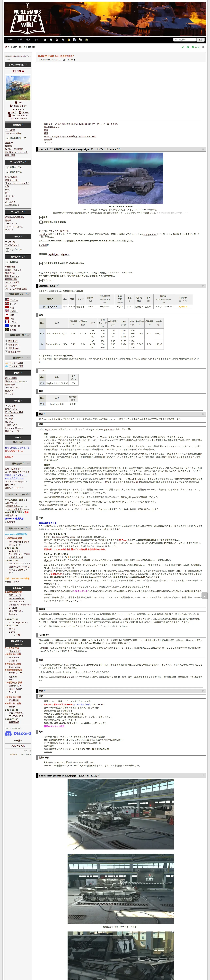
Task: Click the collector vehicle icon for コレクター車輌
Action: point(7,366)
